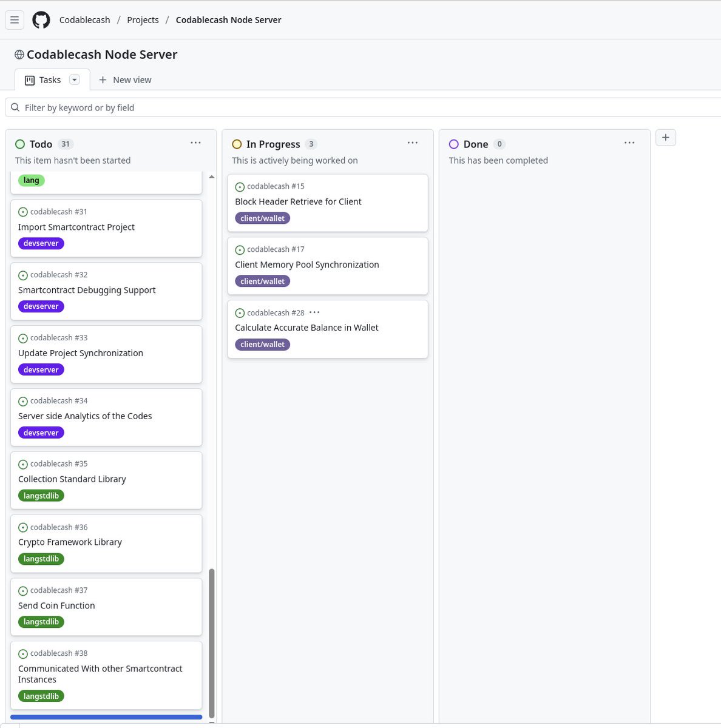The height and width of the screenshot is (728, 721).
Task: Open Update Project Synchronization issue
Action: point(81,353)
